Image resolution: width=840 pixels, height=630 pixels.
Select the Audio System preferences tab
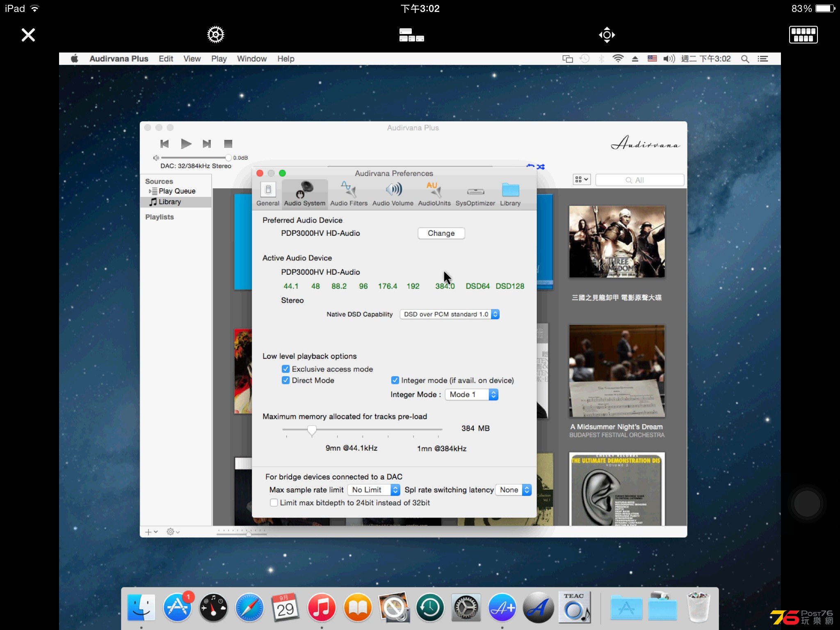pos(305,194)
